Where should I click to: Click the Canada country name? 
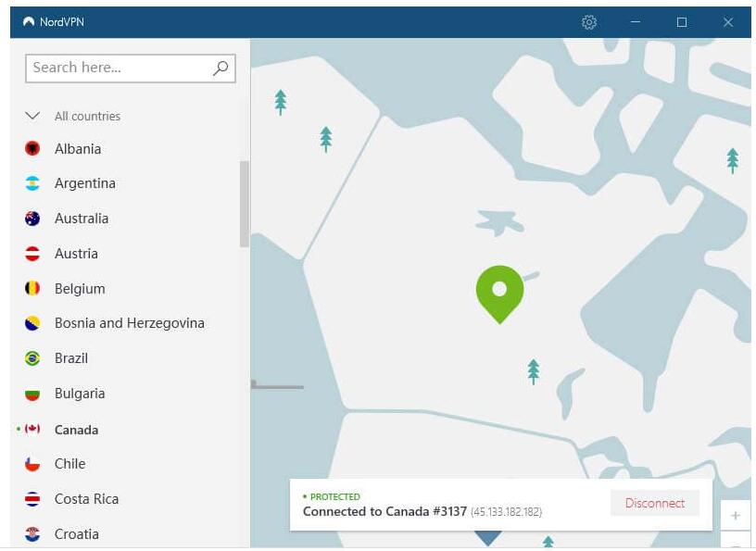(76, 430)
